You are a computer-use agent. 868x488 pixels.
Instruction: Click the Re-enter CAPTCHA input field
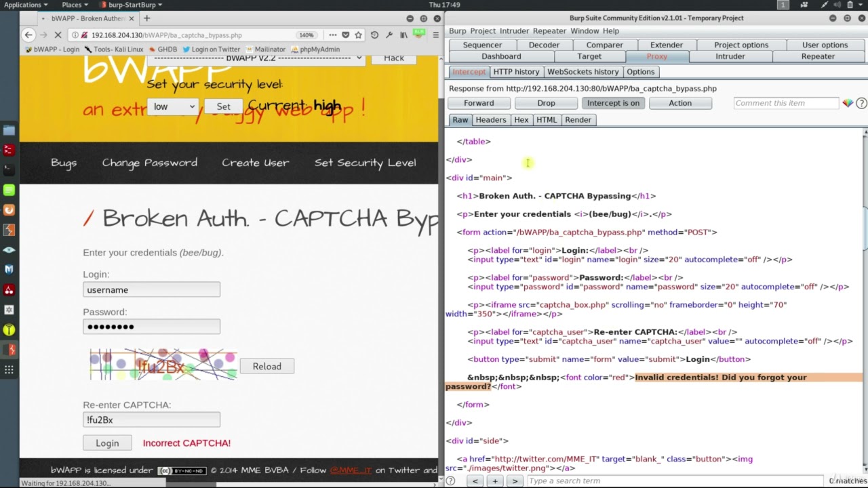152,420
